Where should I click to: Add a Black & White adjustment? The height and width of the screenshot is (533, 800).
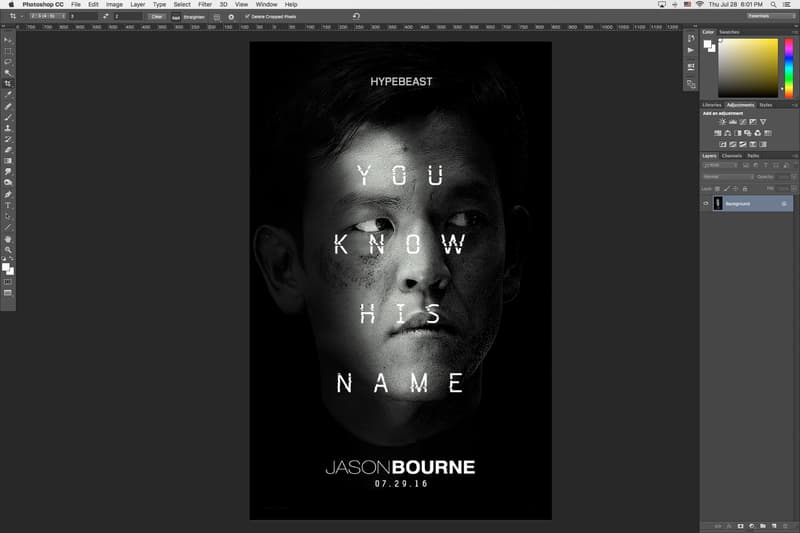click(x=737, y=133)
